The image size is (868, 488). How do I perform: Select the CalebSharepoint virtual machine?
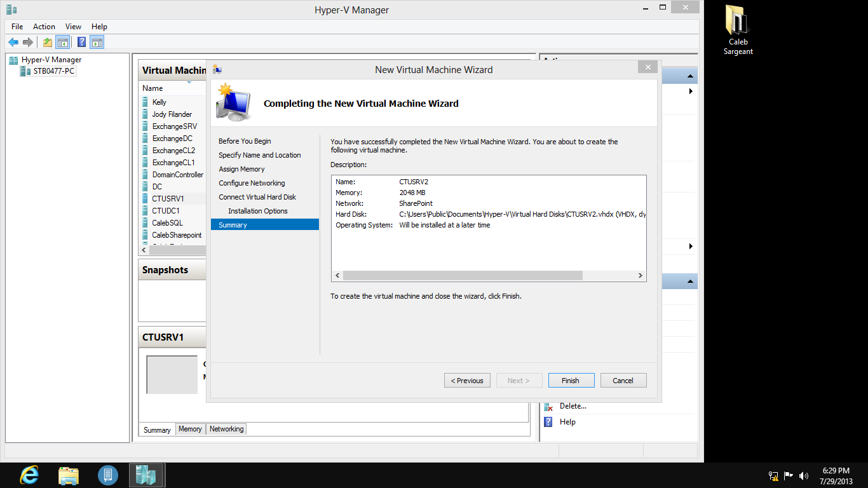177,235
